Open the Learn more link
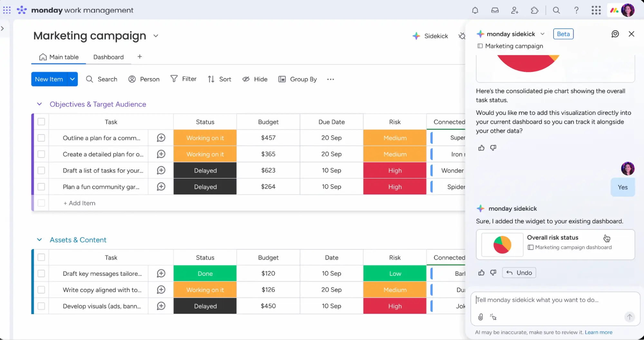Image resolution: width=644 pixels, height=340 pixels. pyautogui.click(x=599, y=332)
